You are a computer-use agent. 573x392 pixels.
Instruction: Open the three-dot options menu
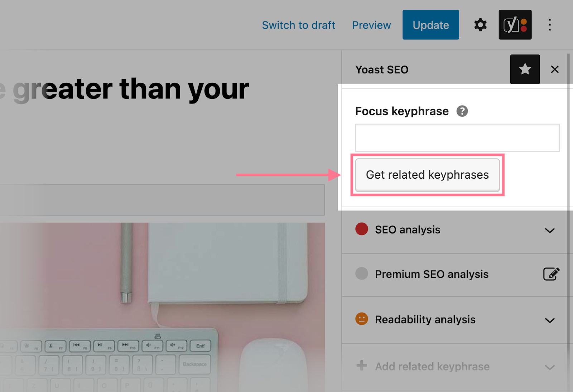coord(550,25)
